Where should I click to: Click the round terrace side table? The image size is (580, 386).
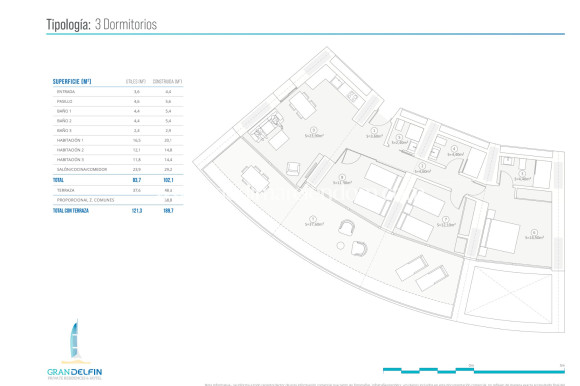tap(341, 246)
